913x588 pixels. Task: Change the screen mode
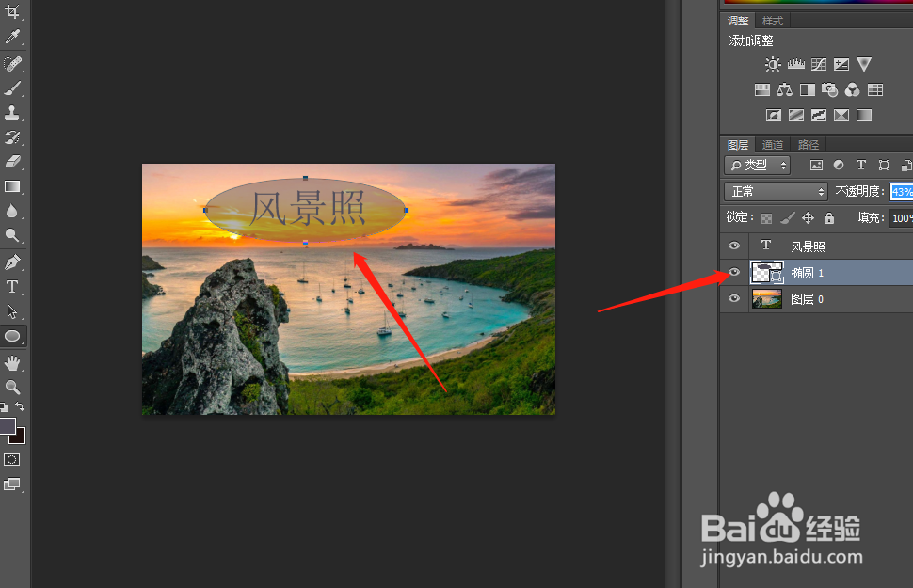pos(11,485)
